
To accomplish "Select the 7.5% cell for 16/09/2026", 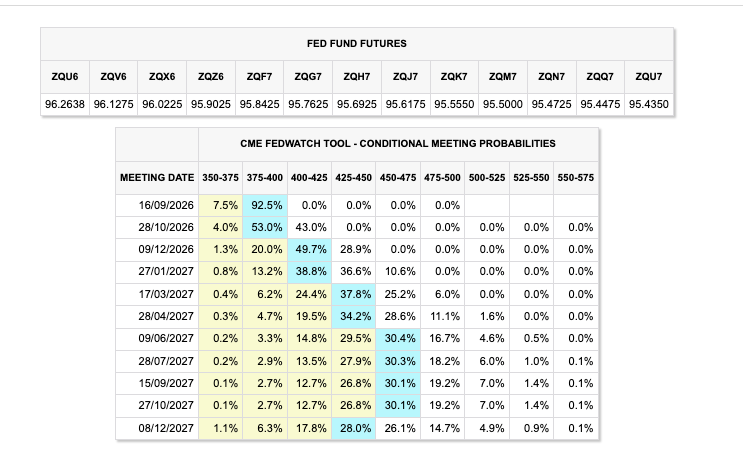I will [x=220, y=206].
